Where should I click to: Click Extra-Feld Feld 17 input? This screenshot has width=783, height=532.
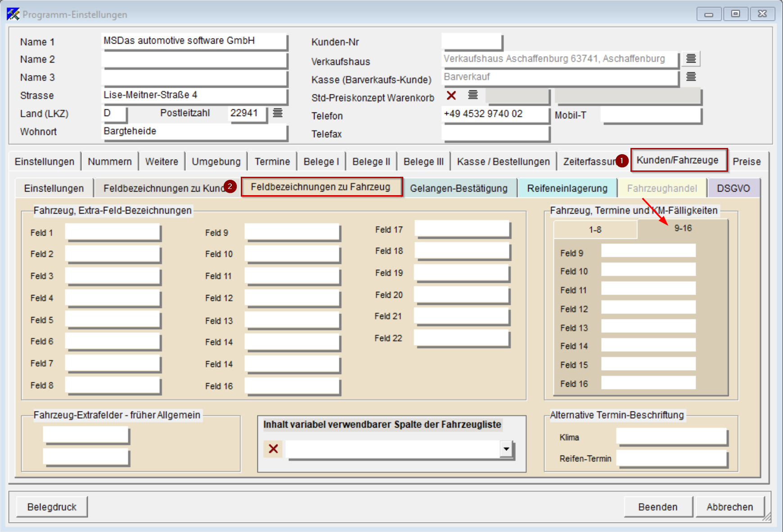[462, 229]
